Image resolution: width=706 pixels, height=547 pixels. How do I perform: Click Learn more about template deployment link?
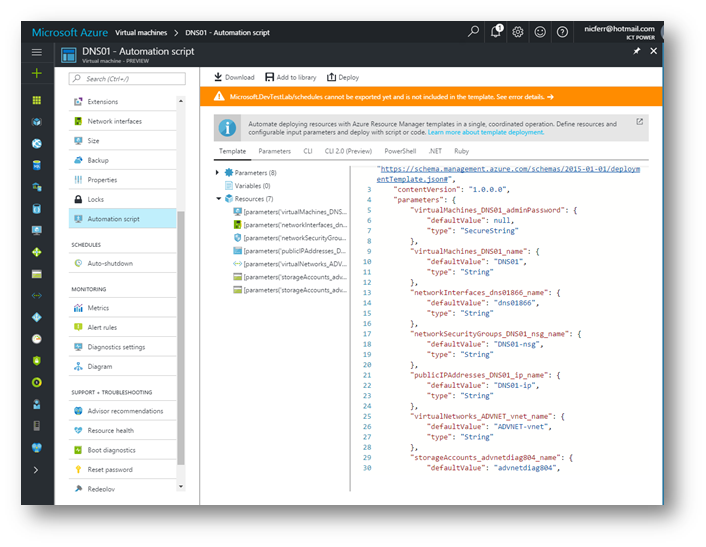point(486,132)
